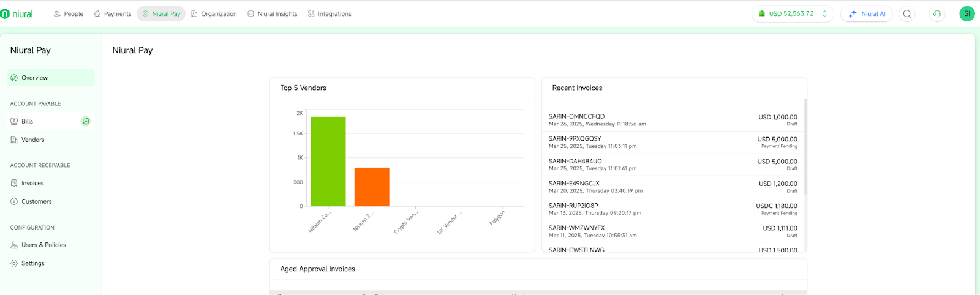Click the UK Vendor axis label
980x295 pixels.
click(450, 222)
